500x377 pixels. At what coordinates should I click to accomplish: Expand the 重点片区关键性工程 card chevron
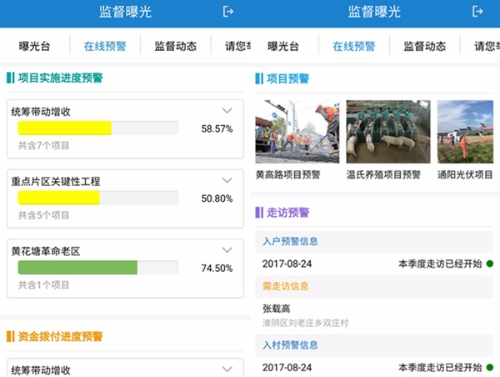pos(227,180)
